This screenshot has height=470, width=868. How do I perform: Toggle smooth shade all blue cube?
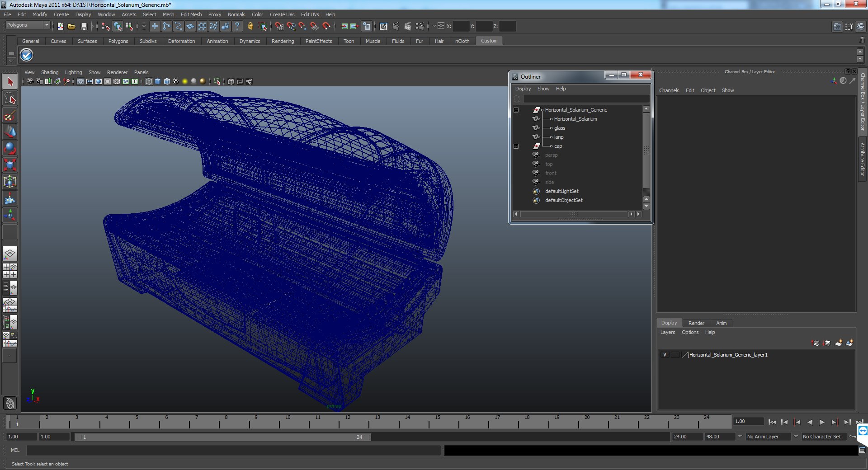pyautogui.click(x=158, y=81)
